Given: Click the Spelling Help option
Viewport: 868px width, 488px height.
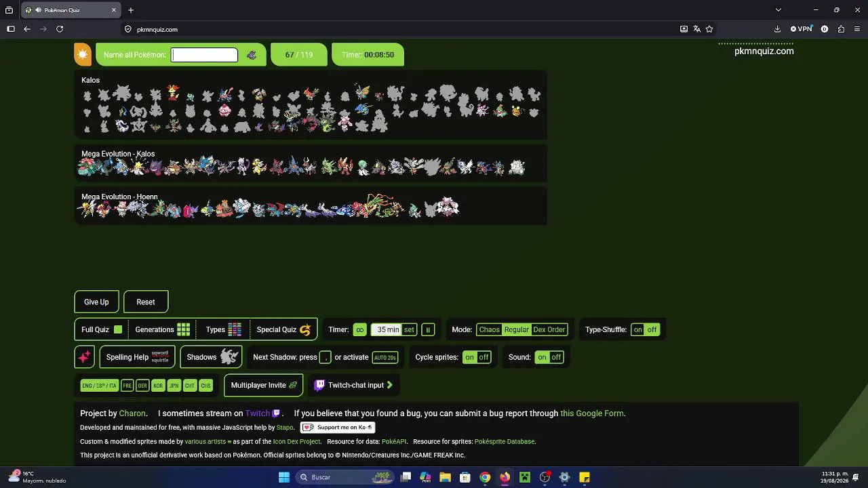Looking at the screenshot, I should 137,357.
